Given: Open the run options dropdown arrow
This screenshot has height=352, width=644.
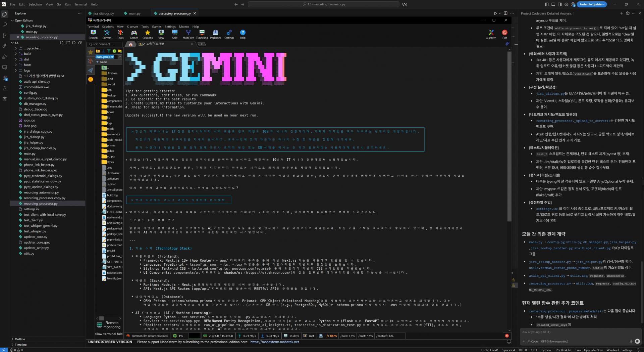Looking at the screenshot, I should [499, 13].
